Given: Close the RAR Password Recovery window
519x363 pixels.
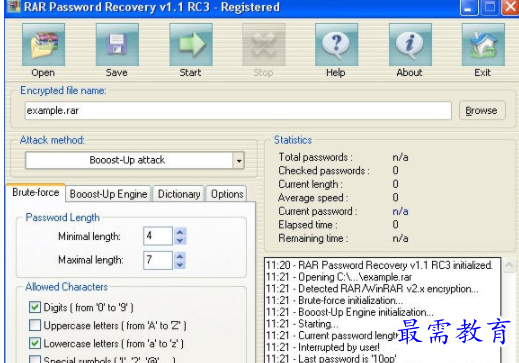Looking at the screenshot, I should [x=510, y=7].
